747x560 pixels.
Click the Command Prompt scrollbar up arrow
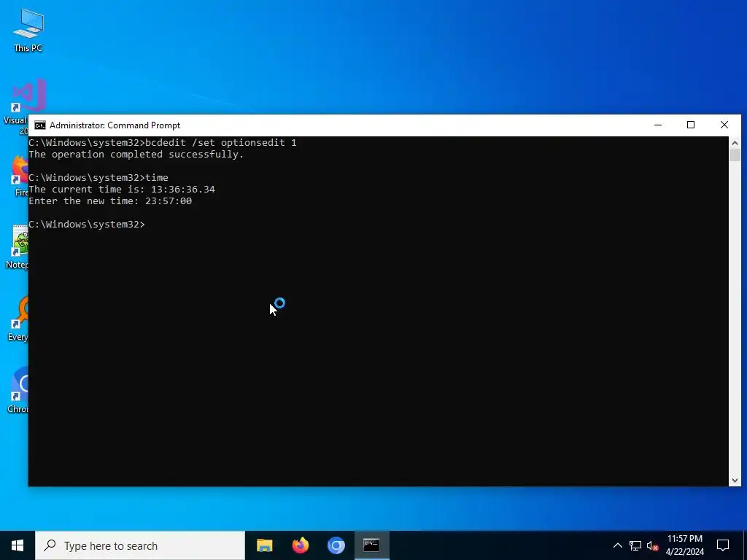tap(735, 143)
